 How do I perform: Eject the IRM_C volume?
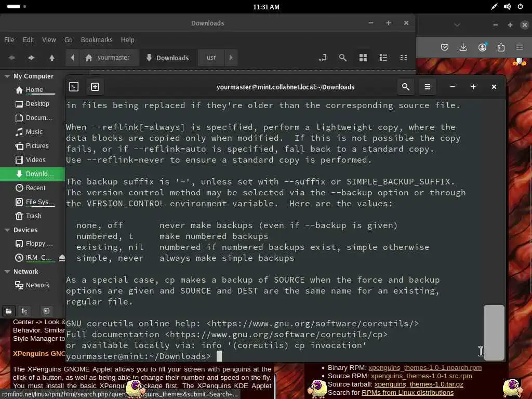62,258
